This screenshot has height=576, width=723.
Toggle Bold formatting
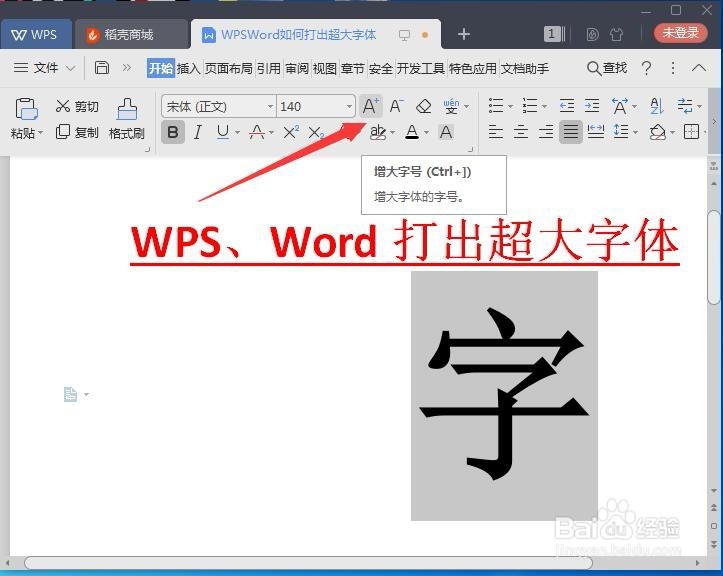(173, 132)
